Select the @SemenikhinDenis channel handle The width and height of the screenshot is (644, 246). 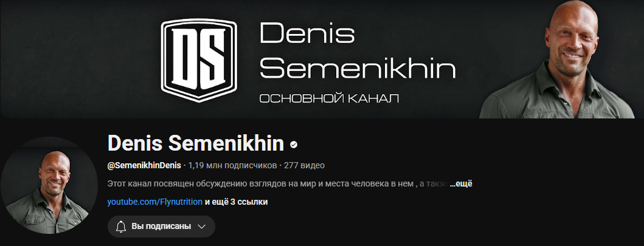tap(144, 166)
